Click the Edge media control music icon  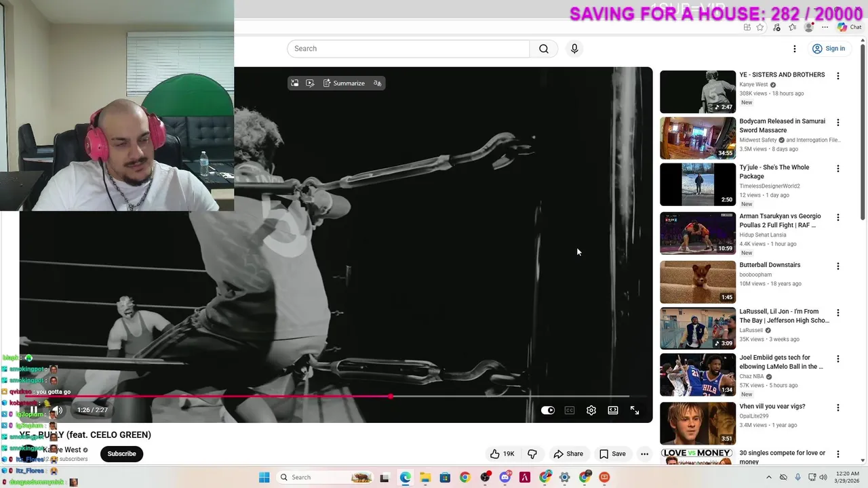(776, 27)
